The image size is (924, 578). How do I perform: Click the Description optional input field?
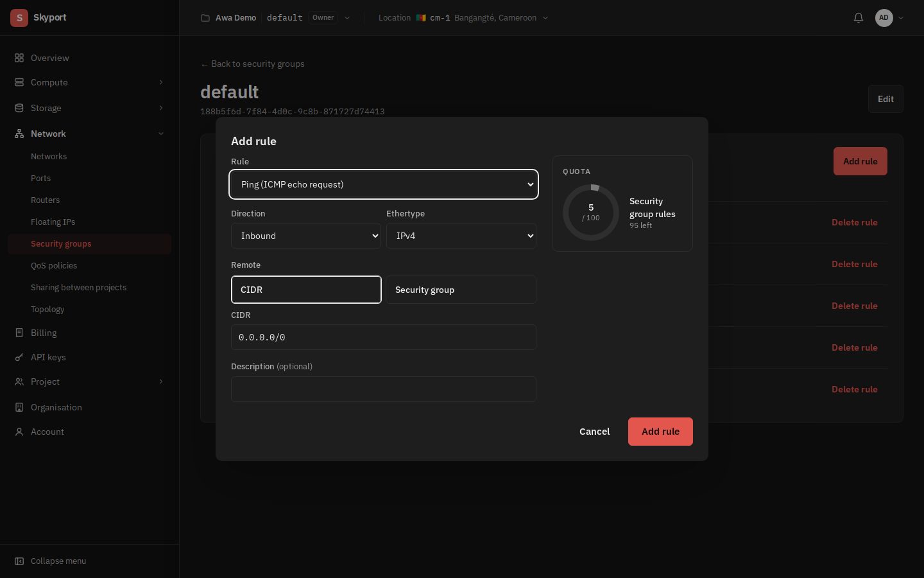(384, 389)
